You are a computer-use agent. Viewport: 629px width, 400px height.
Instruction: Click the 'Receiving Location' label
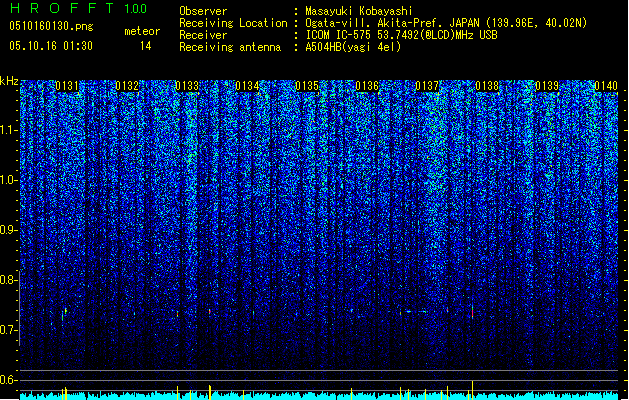(x=233, y=23)
